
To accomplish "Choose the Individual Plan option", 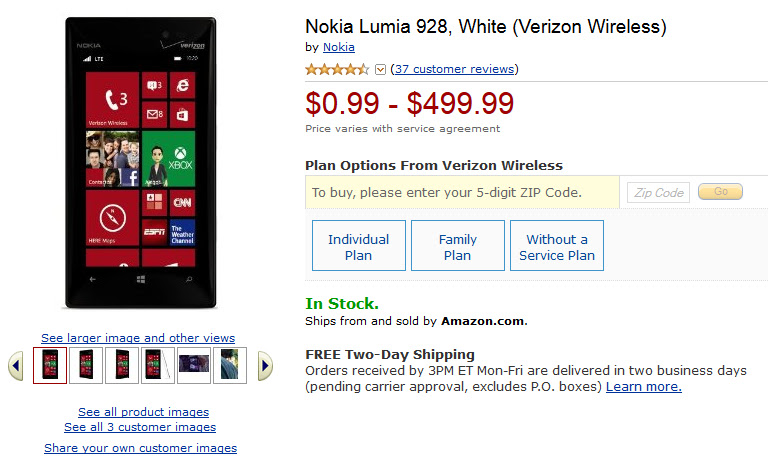I will tap(359, 246).
